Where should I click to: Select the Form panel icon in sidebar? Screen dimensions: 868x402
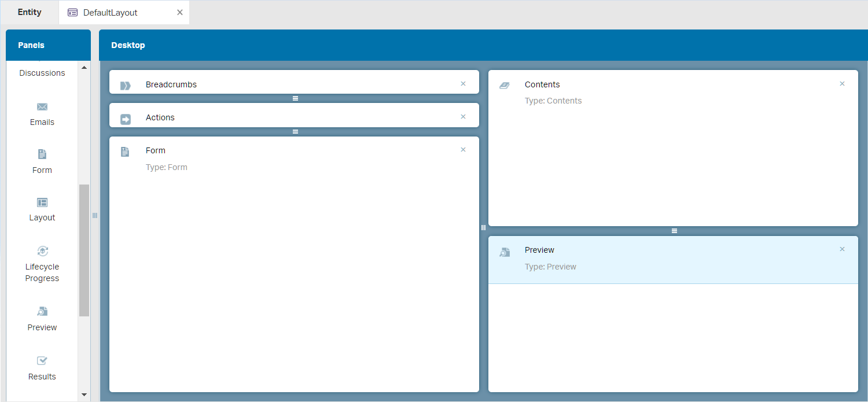[42, 154]
